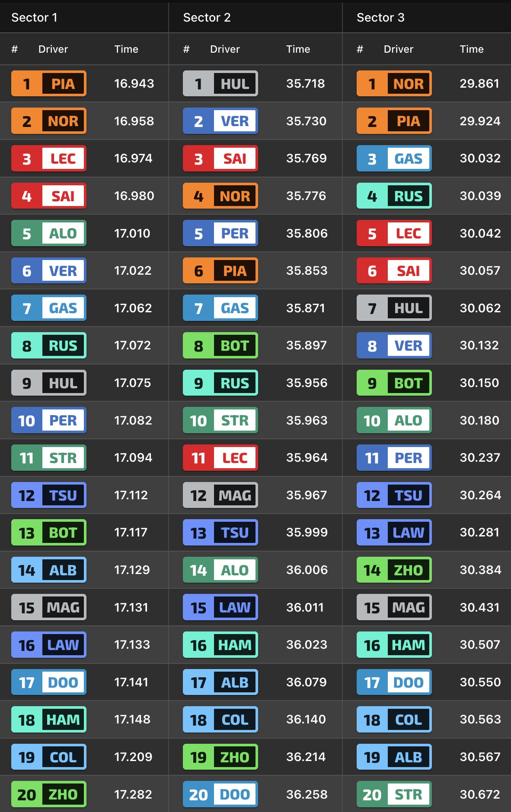
Task: Click the PIA driver badge in Sector 1
Action: [49, 83]
